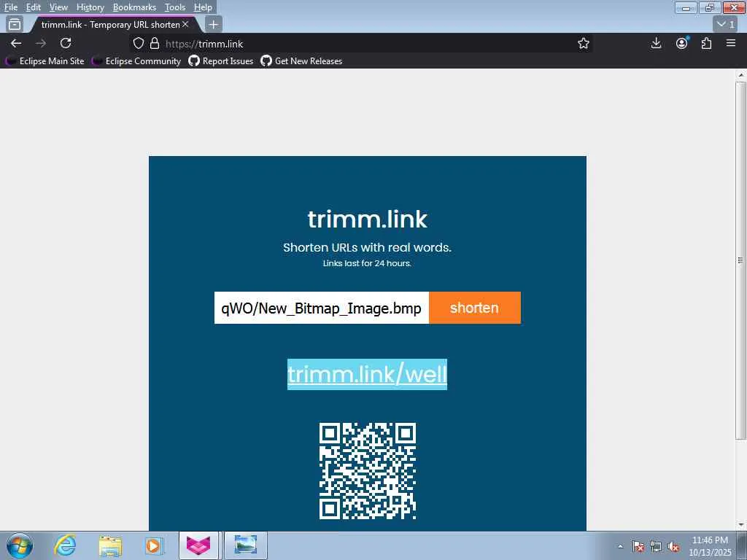Viewport: 747px width, 560px height.
Task: Click the orange shorten button
Action: point(474,308)
